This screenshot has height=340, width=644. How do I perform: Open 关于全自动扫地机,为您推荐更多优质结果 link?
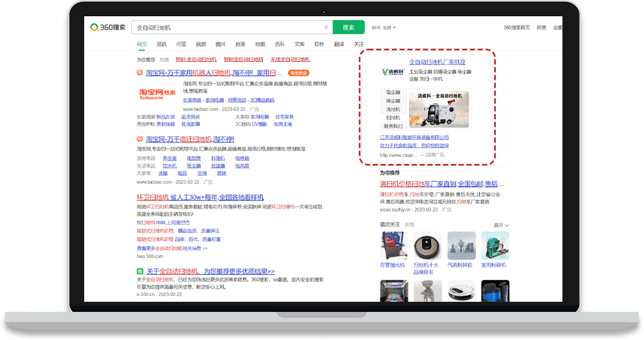point(210,271)
